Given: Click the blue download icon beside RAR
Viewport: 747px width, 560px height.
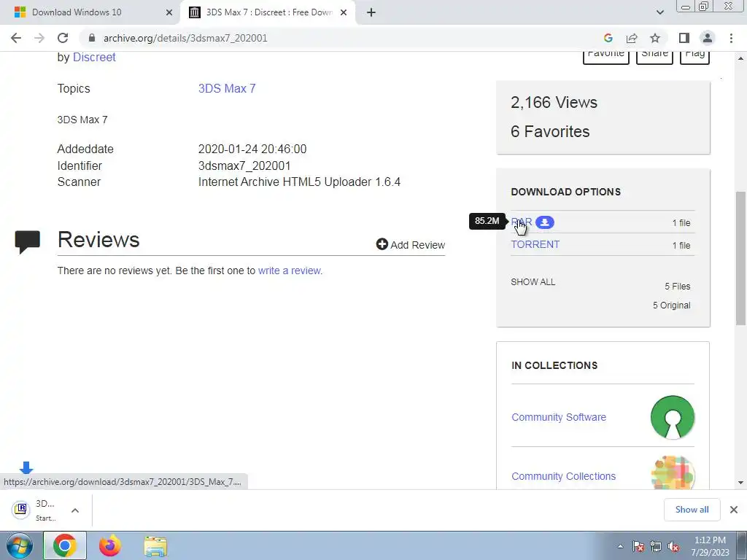Looking at the screenshot, I should (544, 222).
